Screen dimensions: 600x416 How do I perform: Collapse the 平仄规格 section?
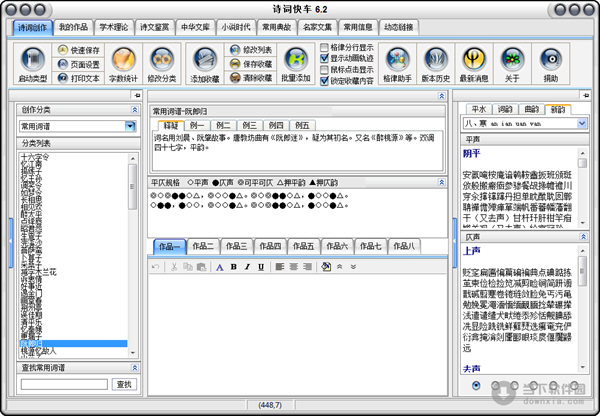point(441,183)
